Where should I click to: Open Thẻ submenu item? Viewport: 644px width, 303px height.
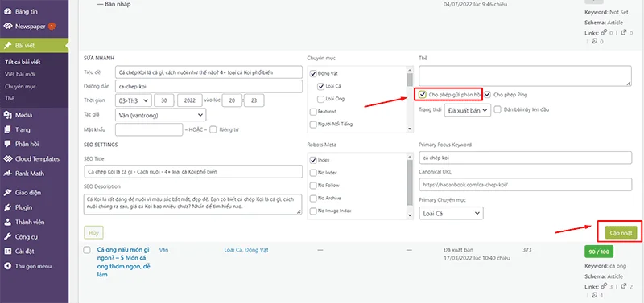[9, 98]
